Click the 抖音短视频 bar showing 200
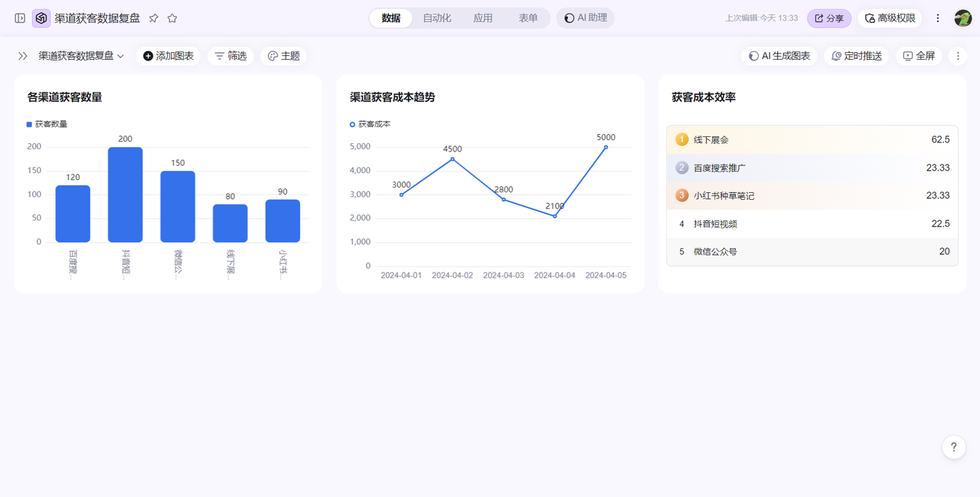980x497 pixels. pyautogui.click(x=126, y=195)
